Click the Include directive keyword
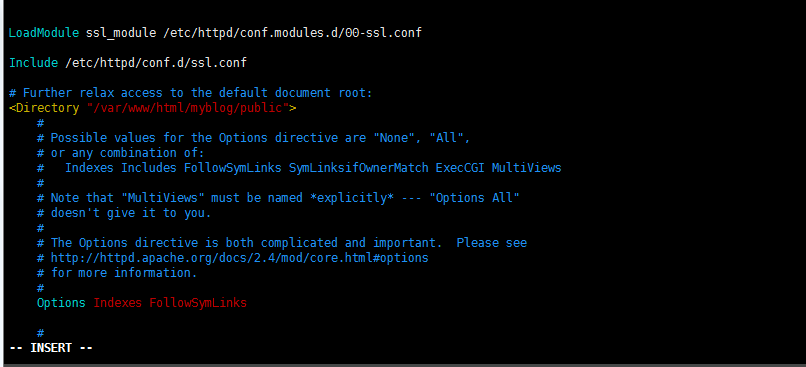The image size is (806, 367). tap(33, 63)
